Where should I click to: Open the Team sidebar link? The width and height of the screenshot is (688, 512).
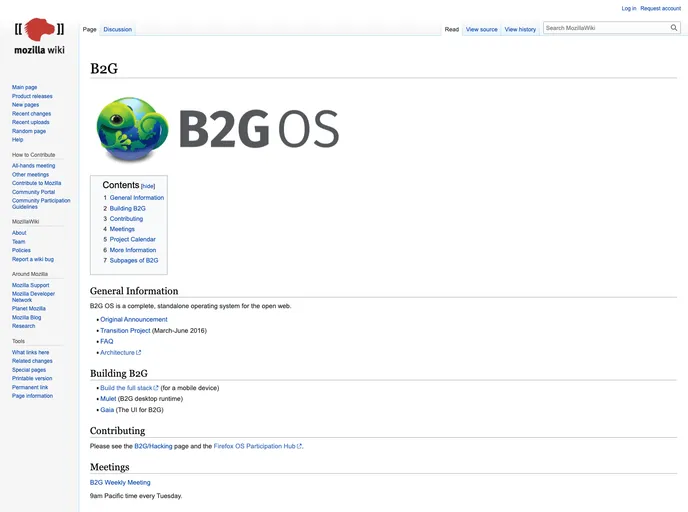click(18, 242)
